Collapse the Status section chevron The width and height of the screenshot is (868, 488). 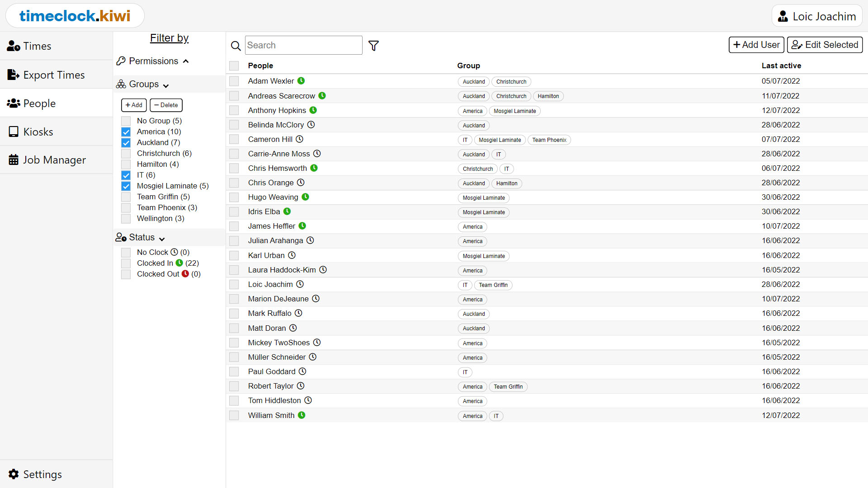[x=161, y=238]
